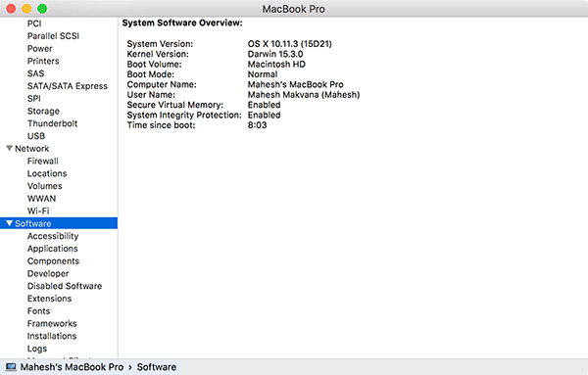Click the System Version label
Viewport: 588px width, 375px height.
(160, 44)
